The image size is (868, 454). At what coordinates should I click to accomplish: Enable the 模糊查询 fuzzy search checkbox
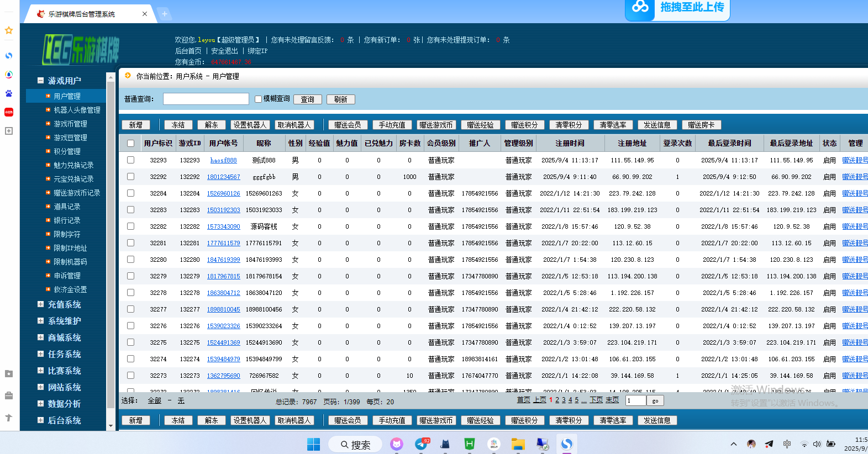[x=258, y=99]
